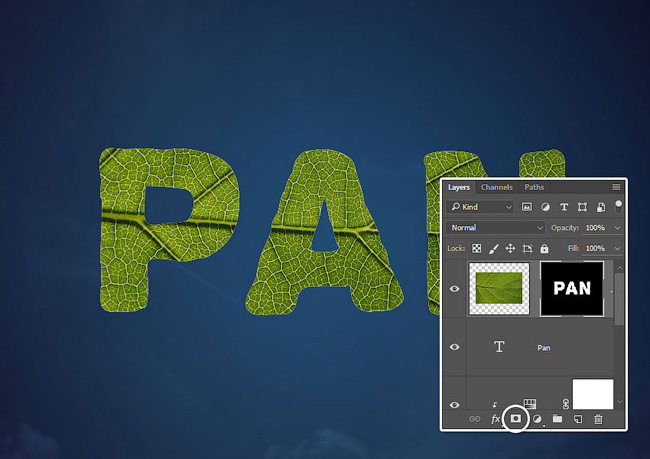
Task: Click the gradient map adjustment icon
Action: point(530,403)
